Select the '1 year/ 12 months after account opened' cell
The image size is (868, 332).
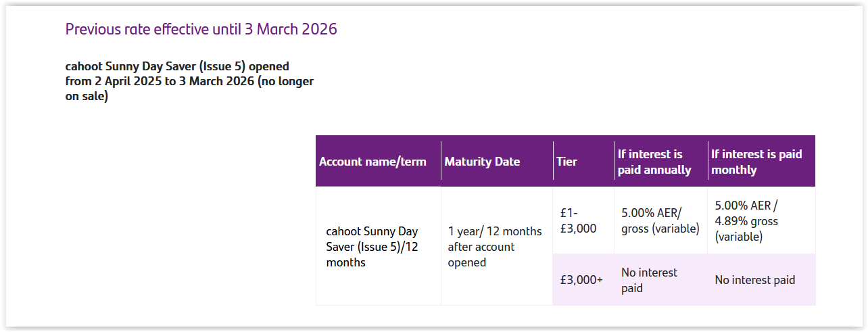point(495,247)
